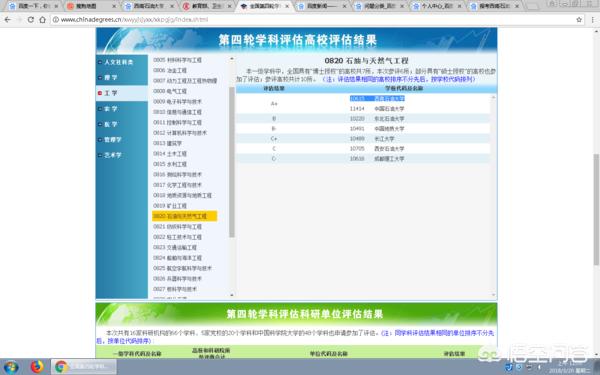The image size is (600, 375).
Task: Click discipline list scroll-up arrow
Action: coord(232,59)
